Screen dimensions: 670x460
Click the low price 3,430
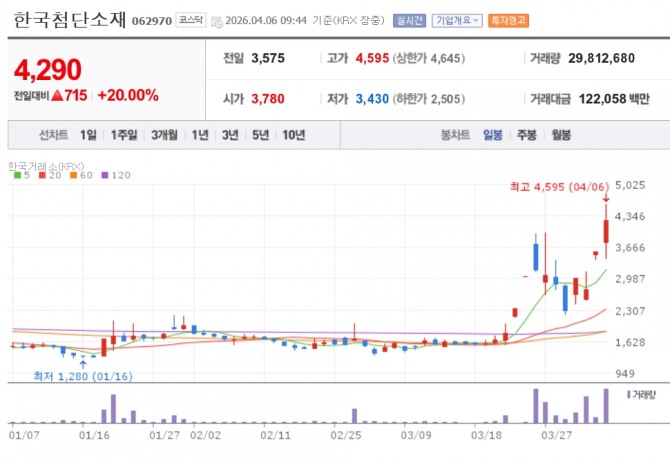coord(372,99)
